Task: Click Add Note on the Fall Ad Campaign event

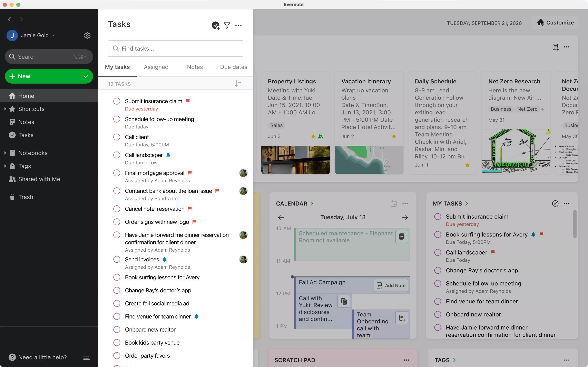Action: (390, 286)
